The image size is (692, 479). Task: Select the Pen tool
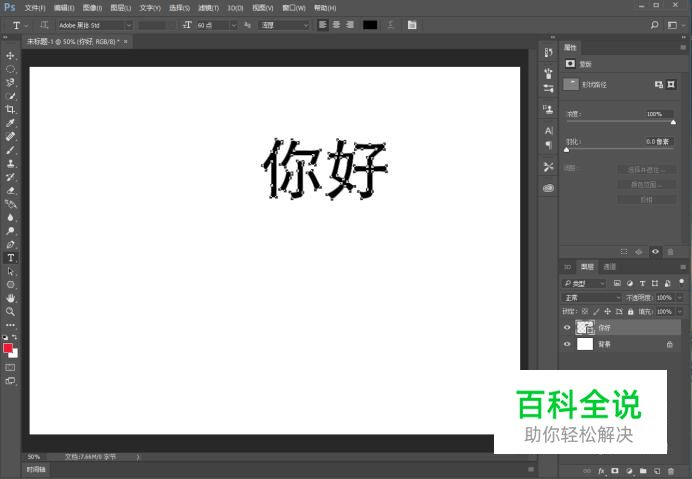click(x=11, y=245)
